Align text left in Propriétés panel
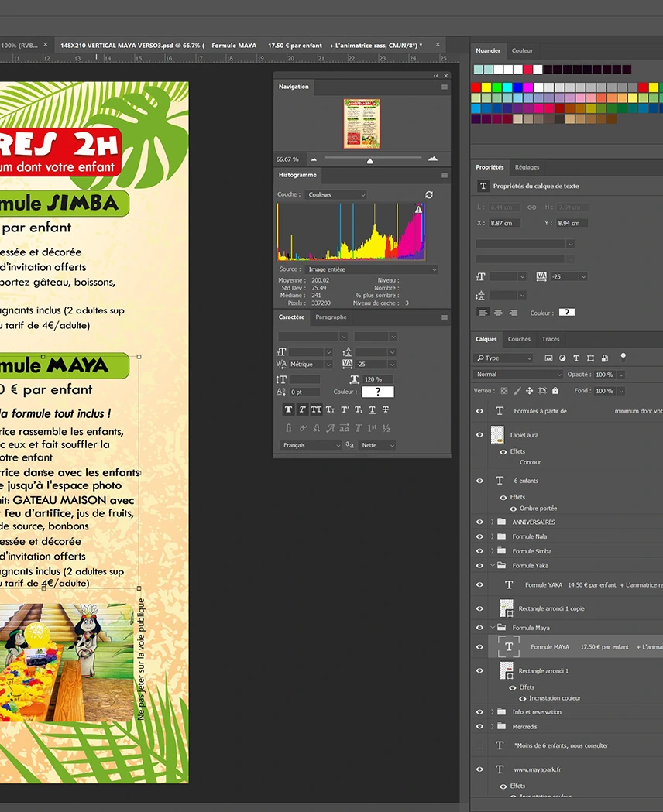663x812 pixels. pos(483,313)
